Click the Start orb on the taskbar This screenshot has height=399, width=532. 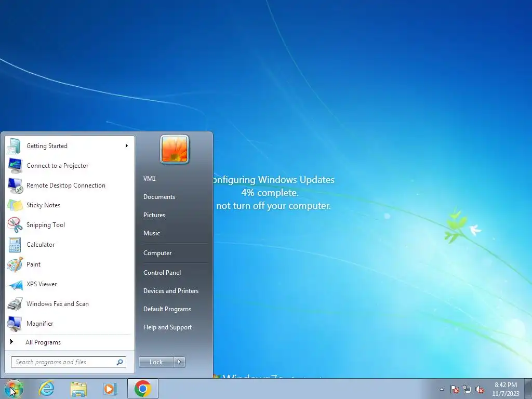coord(14,389)
